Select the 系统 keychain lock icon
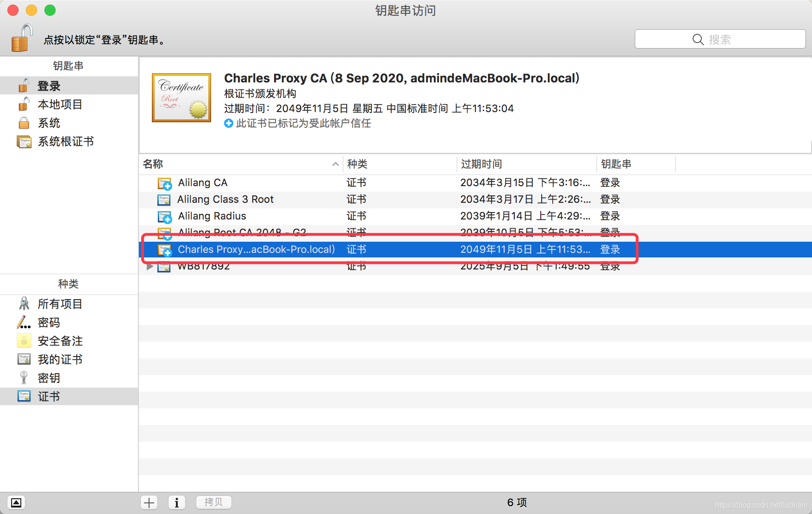This screenshot has height=514, width=812. click(x=24, y=123)
